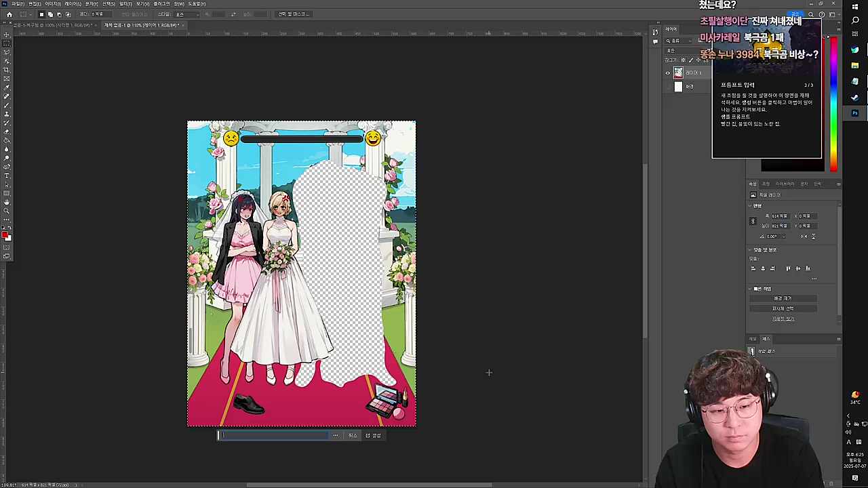Open the style dropdown in options bar
The image size is (868, 488).
[186, 14]
